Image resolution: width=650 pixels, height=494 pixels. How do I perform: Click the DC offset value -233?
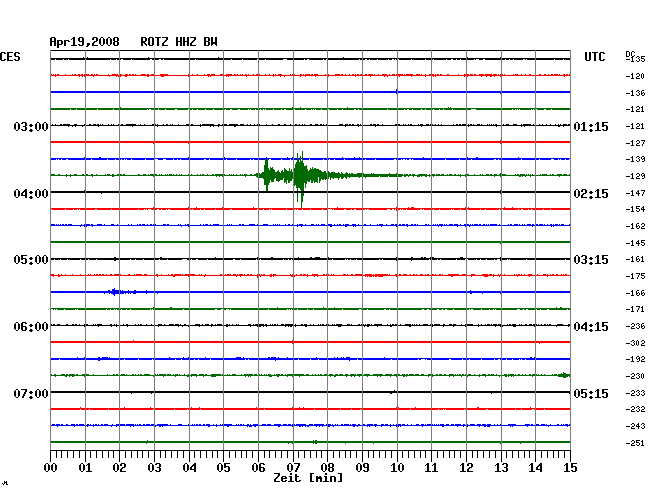(635, 393)
